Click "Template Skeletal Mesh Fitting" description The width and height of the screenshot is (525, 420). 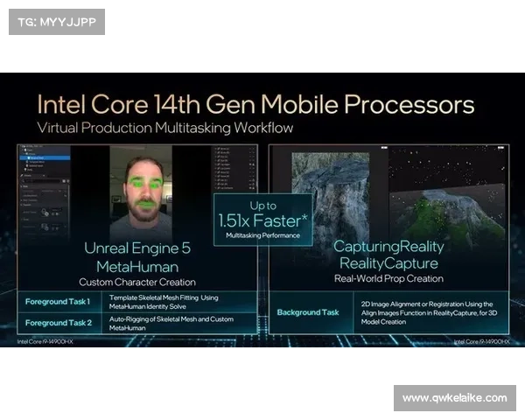(x=164, y=302)
